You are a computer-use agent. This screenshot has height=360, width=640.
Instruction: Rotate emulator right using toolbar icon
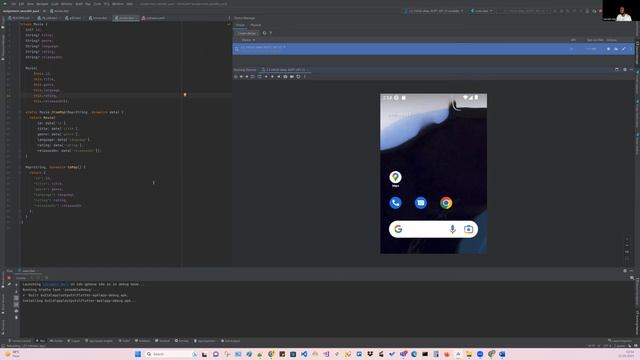260,76
